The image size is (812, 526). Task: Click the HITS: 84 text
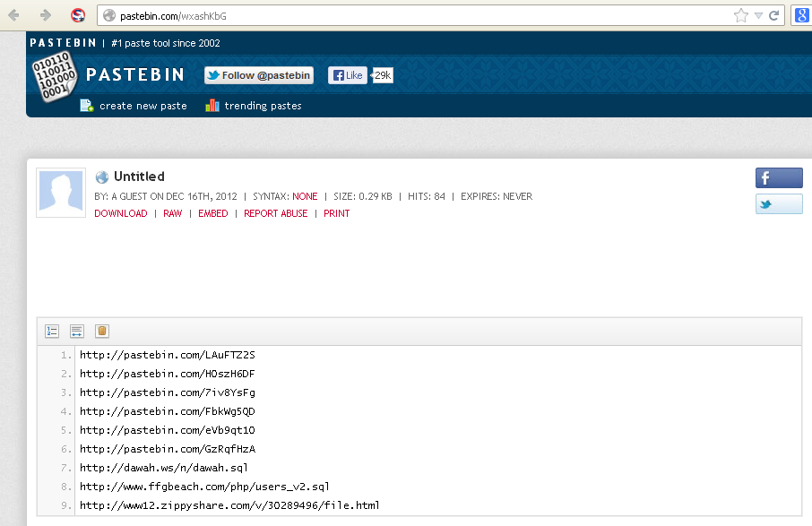427,196
